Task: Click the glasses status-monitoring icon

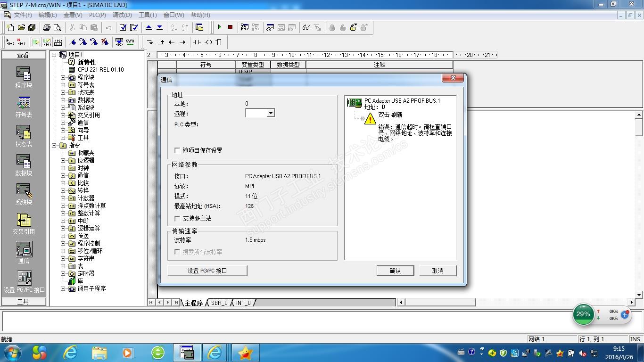Action: 306,27
